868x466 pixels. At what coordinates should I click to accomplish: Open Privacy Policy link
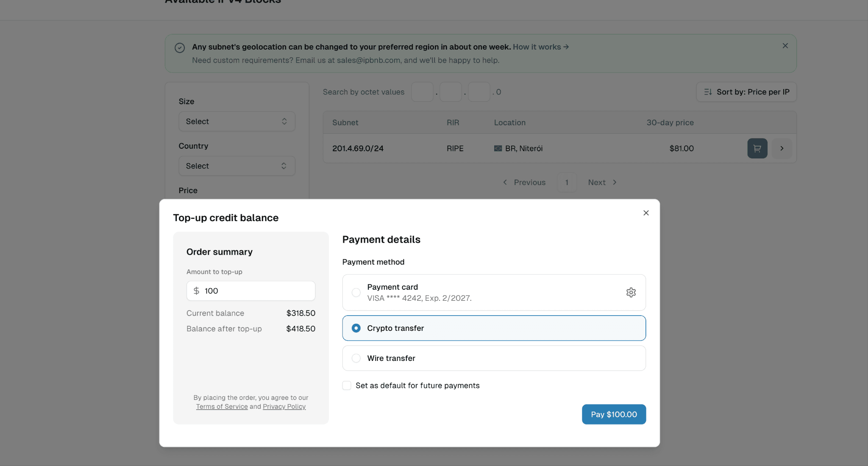coord(284,406)
